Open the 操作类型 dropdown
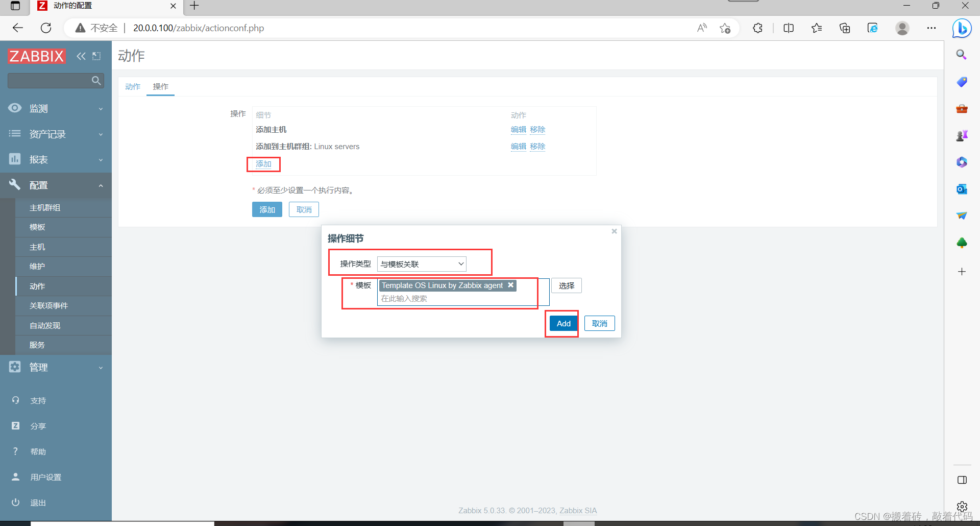The width and height of the screenshot is (980, 526). tap(422, 264)
